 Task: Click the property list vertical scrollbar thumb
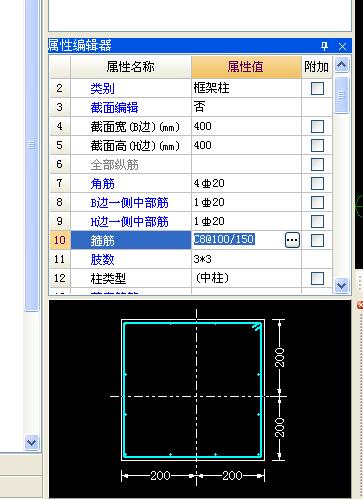point(341,95)
